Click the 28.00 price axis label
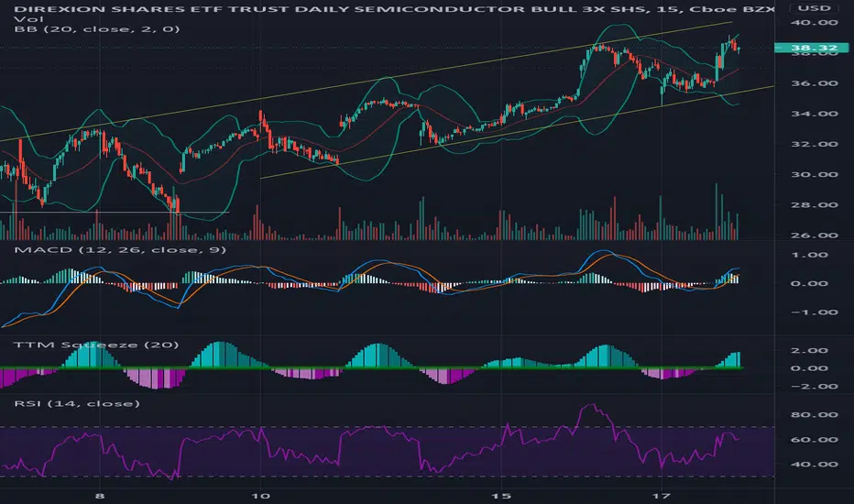Viewport: 854px width, 504px height. click(x=815, y=205)
